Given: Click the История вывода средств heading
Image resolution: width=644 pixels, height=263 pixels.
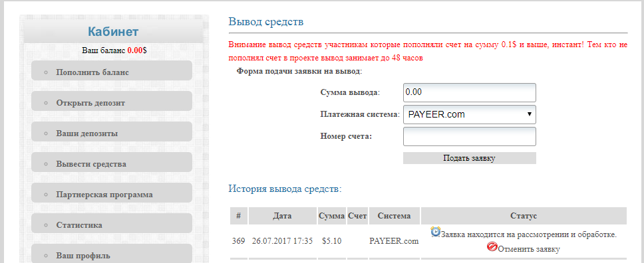Looking at the screenshot, I should pos(285,189).
